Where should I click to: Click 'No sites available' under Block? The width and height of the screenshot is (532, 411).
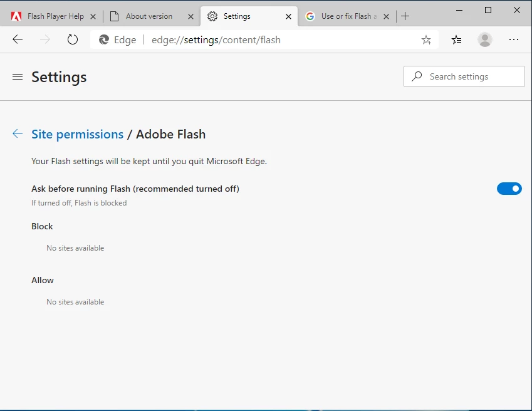tap(75, 248)
